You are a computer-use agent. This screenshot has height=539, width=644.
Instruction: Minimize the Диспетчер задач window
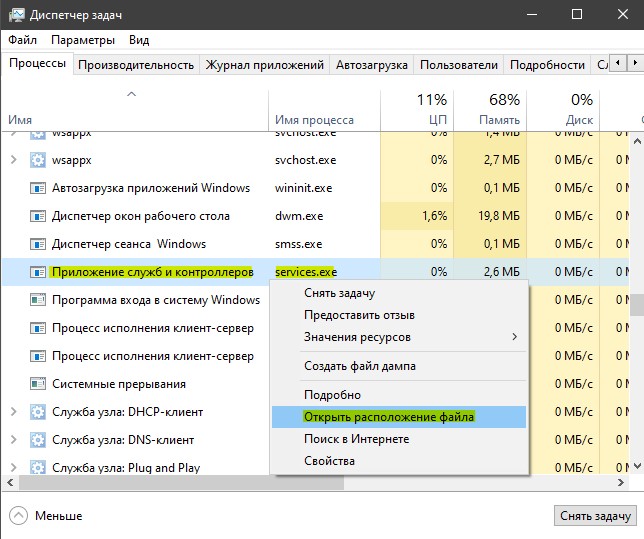(x=532, y=15)
